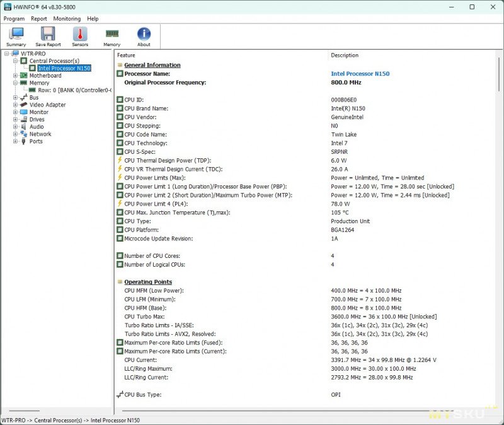Click the CPU S-Spec SRPNR value
The width and height of the screenshot is (504, 425).
click(339, 152)
